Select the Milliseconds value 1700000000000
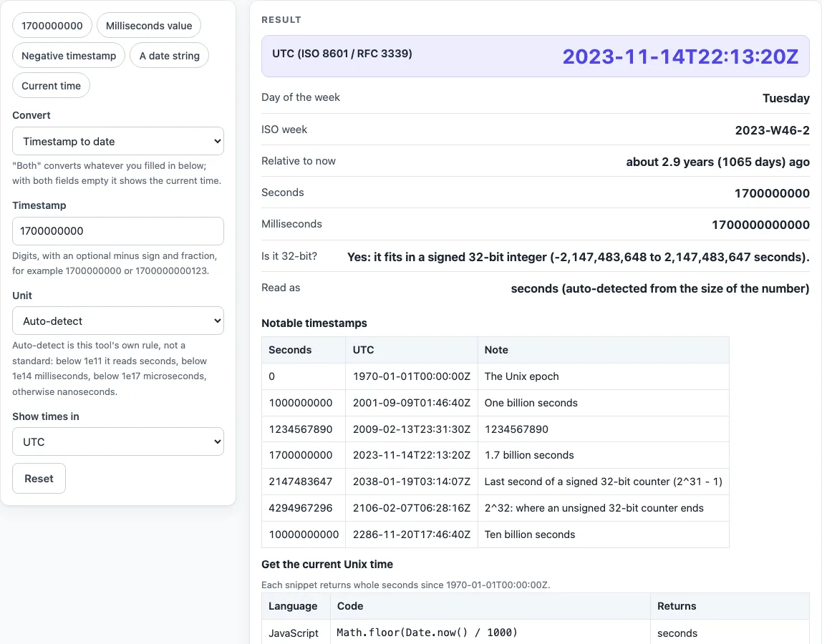 tap(760, 225)
